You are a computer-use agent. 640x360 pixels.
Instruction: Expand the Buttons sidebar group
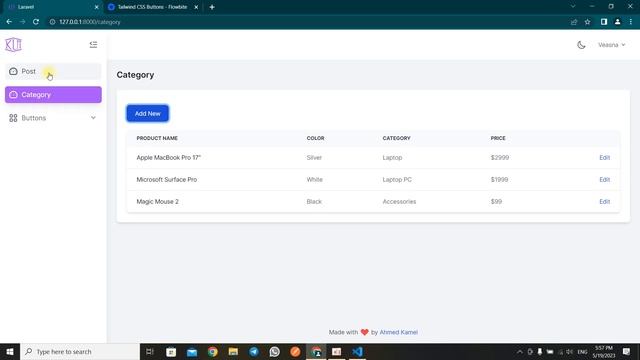coord(53,118)
